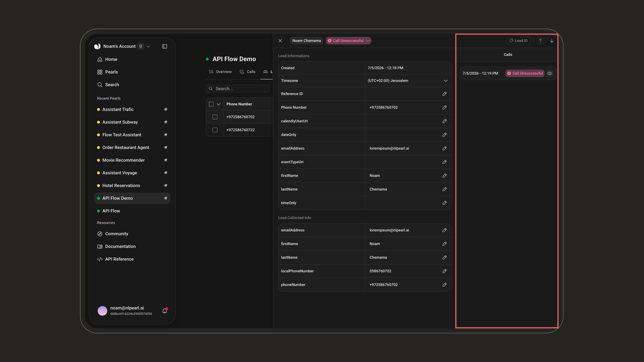Switch to the Calls tab
Viewport: 644px width, 362px height.
(x=248, y=72)
